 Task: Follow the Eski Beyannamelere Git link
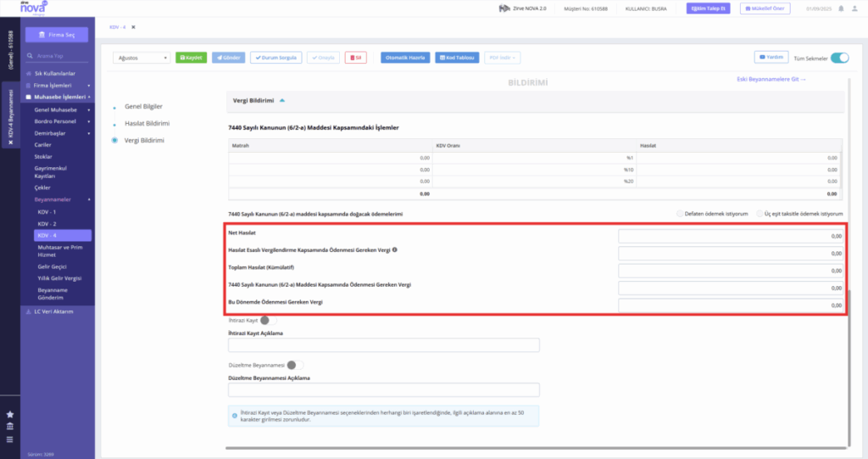pyautogui.click(x=771, y=79)
